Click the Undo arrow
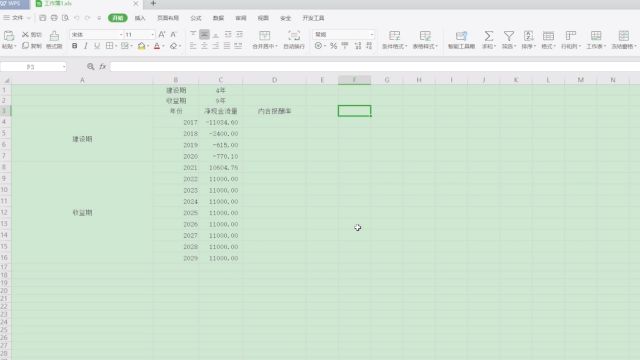Image resolution: width=640 pixels, height=360 pixels. (x=77, y=18)
